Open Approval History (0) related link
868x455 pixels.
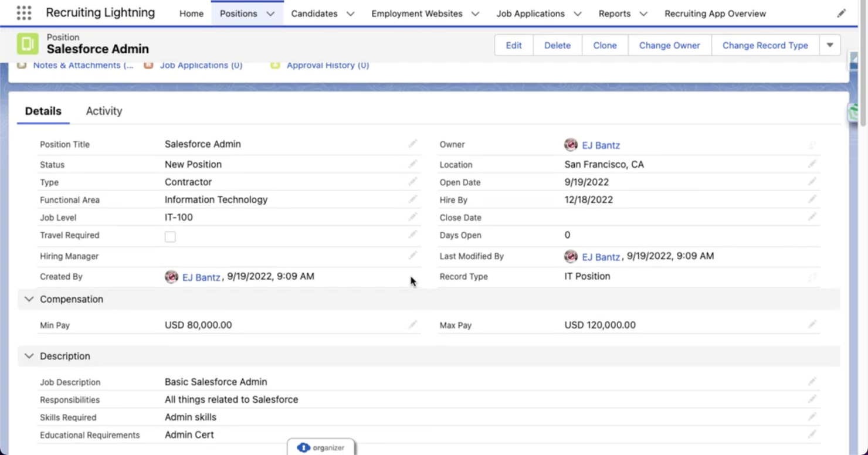(328, 65)
